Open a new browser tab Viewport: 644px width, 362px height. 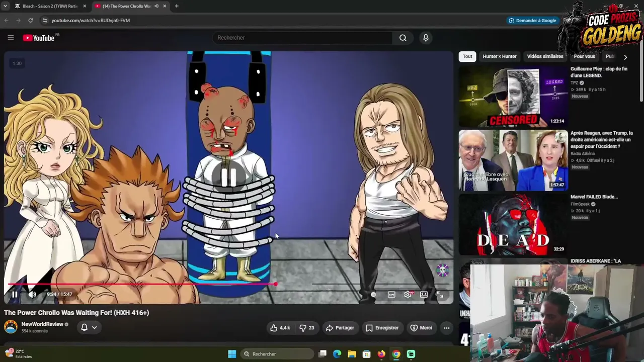[x=177, y=6]
